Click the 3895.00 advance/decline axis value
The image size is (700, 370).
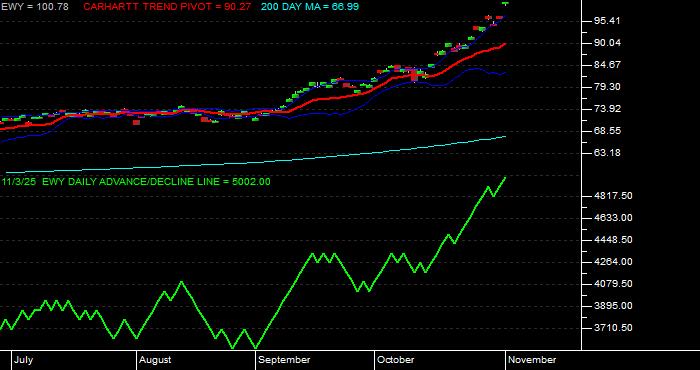coord(614,306)
